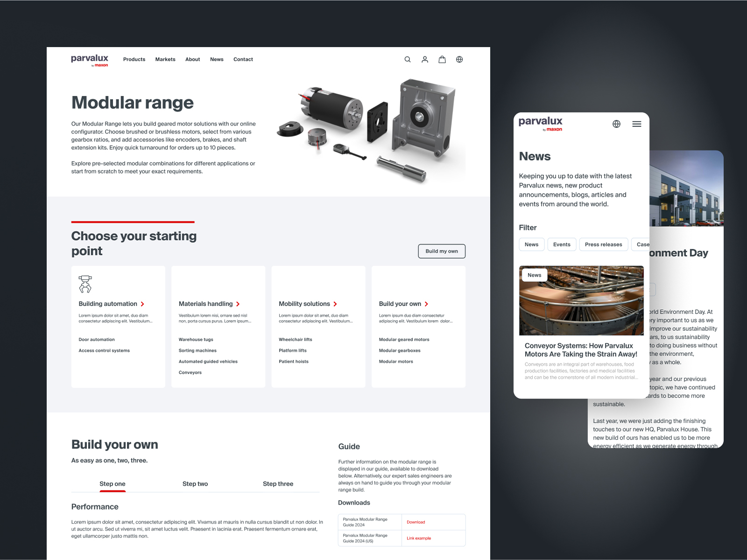Open the Modular geared motors link
The width and height of the screenshot is (747, 560).
coord(404,340)
